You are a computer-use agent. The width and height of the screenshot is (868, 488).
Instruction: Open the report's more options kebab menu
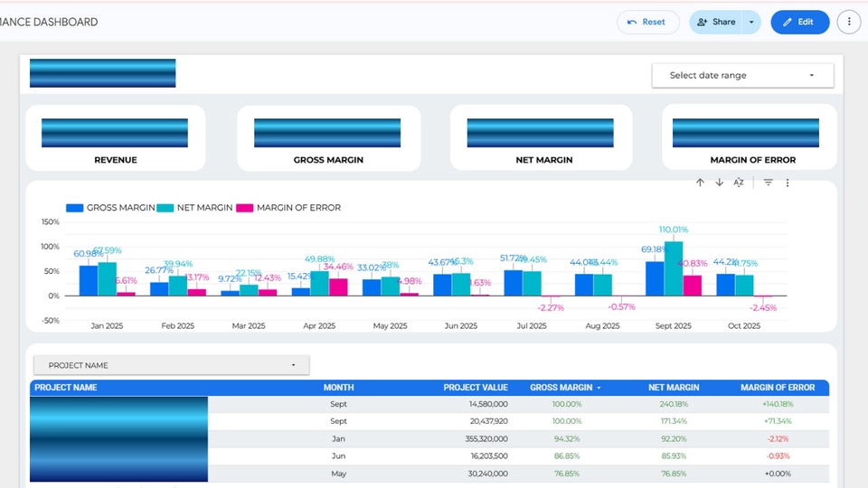tap(849, 22)
